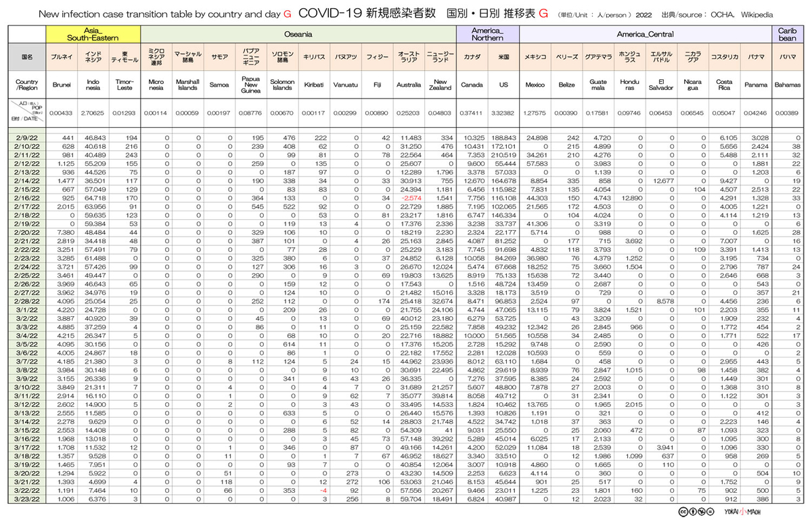Click the Indonesia country column header
The image size is (812, 522).
tap(93, 85)
